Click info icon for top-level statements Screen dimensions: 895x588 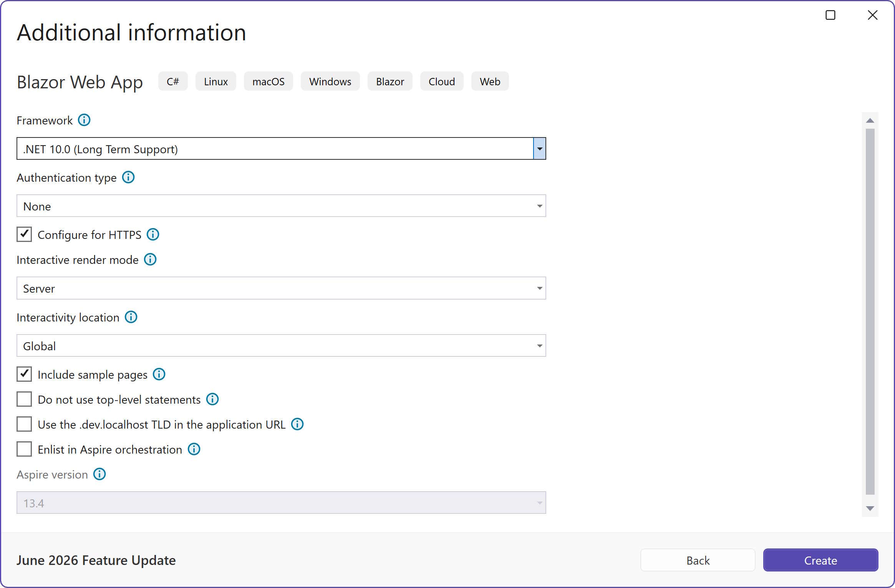[x=212, y=399]
